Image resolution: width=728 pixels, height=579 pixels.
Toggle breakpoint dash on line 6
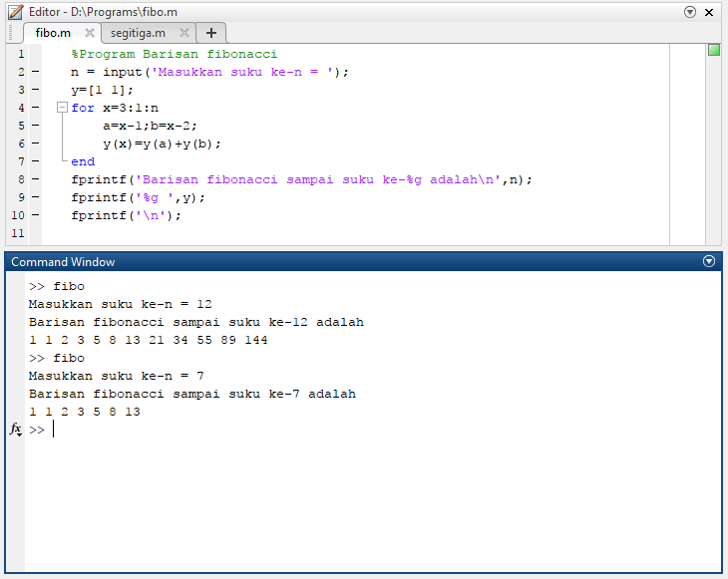pyautogui.click(x=36, y=144)
